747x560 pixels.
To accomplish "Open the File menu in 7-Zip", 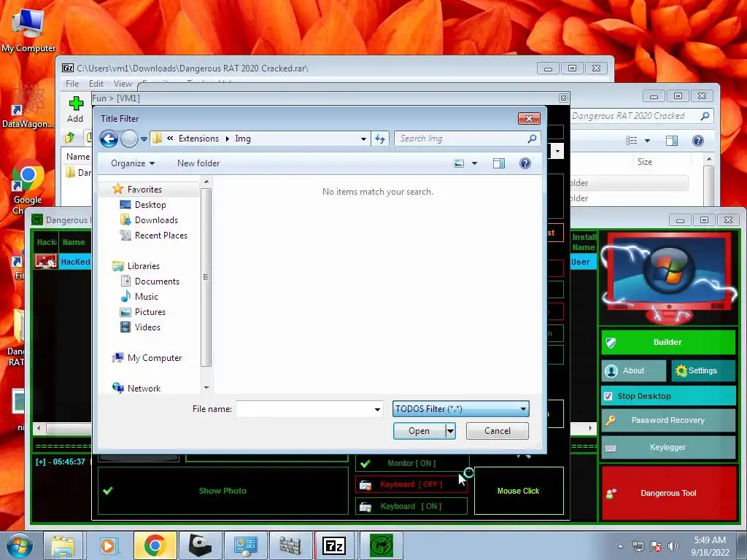I will click(72, 84).
